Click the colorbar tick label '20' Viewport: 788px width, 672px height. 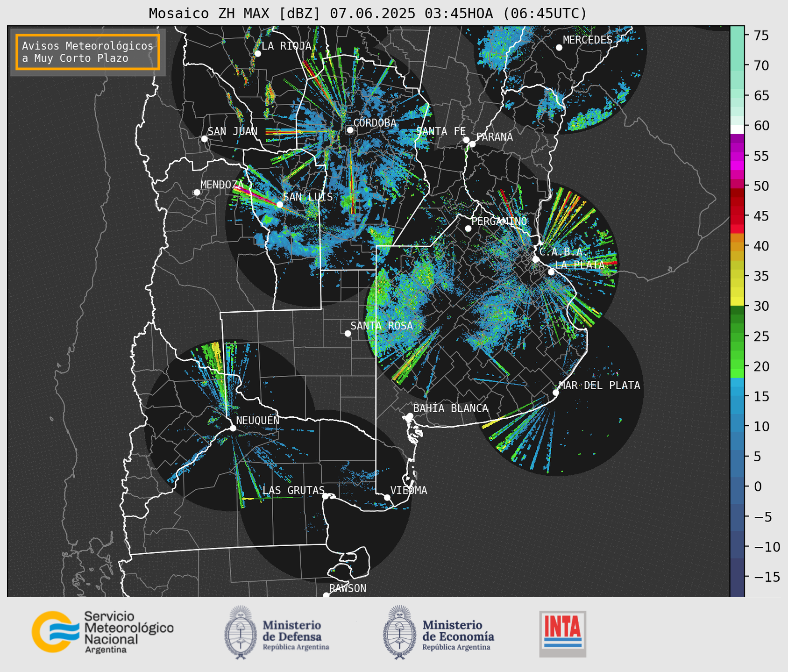[761, 366]
